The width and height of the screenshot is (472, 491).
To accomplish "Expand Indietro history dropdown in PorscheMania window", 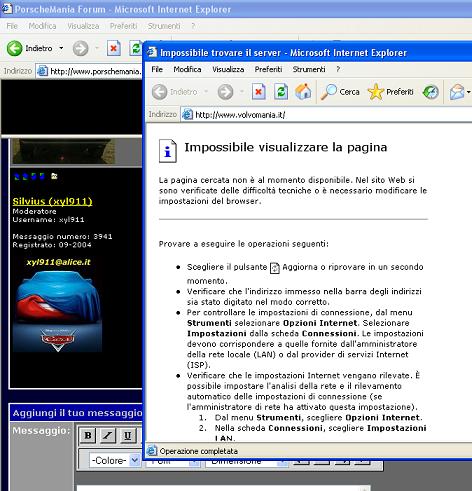I will [x=61, y=49].
